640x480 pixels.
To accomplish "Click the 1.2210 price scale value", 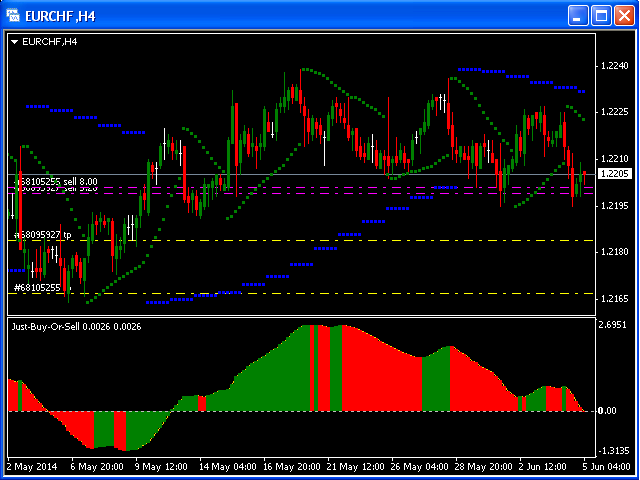I will pyautogui.click(x=614, y=159).
